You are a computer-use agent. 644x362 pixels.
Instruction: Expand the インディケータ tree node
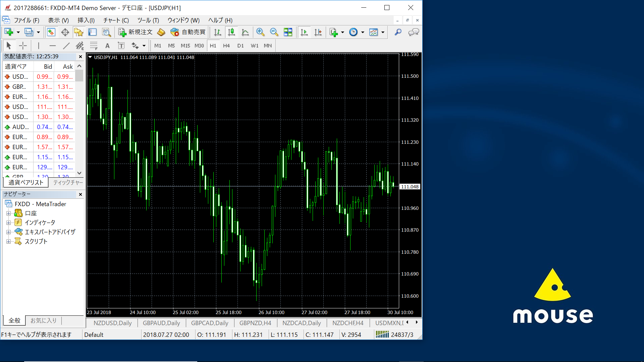pyautogui.click(x=9, y=223)
